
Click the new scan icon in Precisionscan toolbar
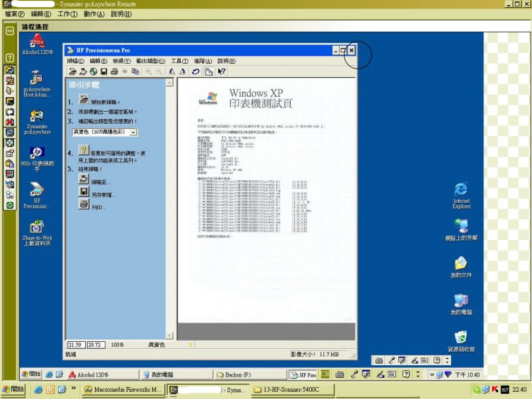[x=72, y=72]
